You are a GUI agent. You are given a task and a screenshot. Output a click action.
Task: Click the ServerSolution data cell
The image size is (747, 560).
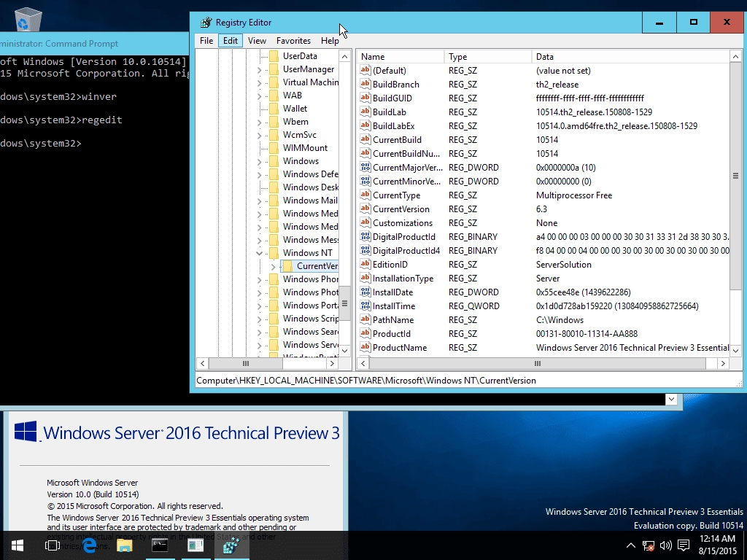coord(564,264)
